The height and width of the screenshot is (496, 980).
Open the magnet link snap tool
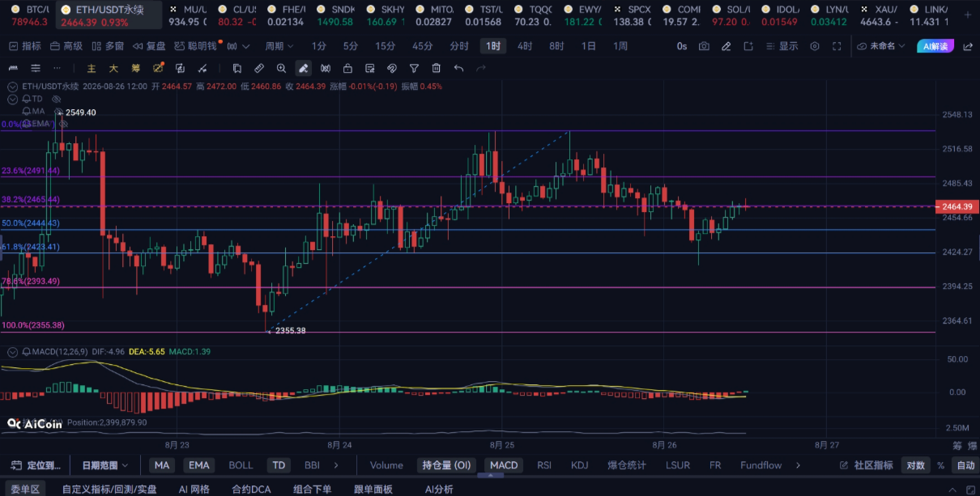pyautogui.click(x=392, y=68)
